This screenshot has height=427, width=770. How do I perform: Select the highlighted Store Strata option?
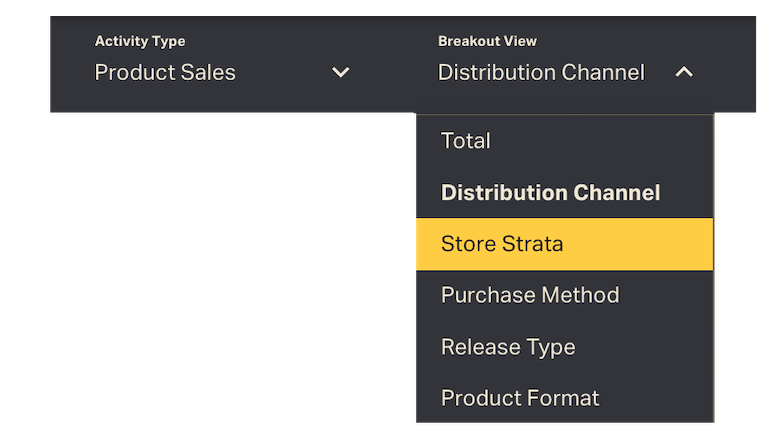(x=502, y=244)
